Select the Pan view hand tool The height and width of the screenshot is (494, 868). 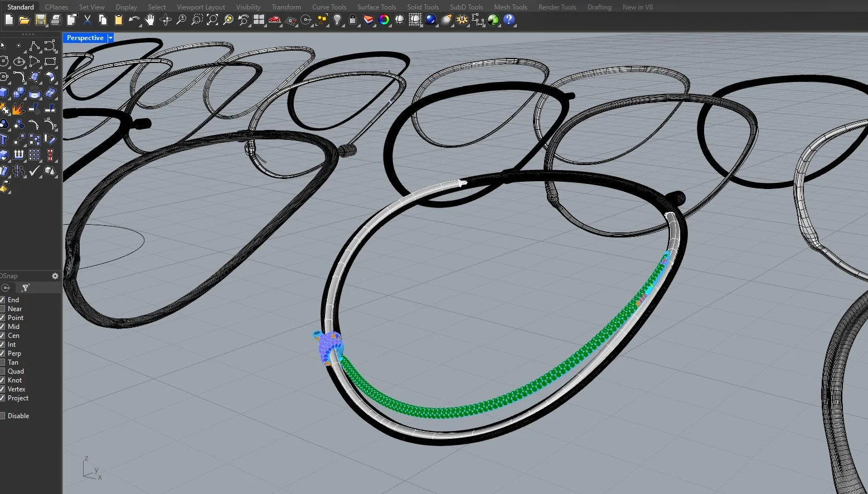coord(149,20)
